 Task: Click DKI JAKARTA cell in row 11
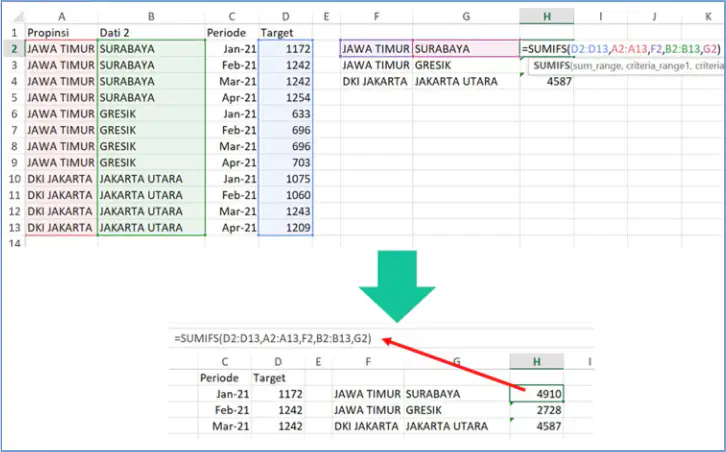point(61,195)
